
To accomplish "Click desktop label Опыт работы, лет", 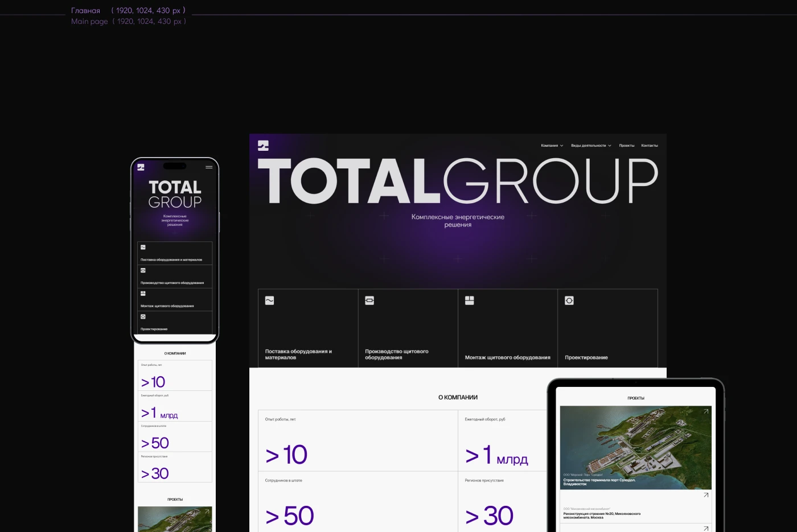I will [281, 419].
